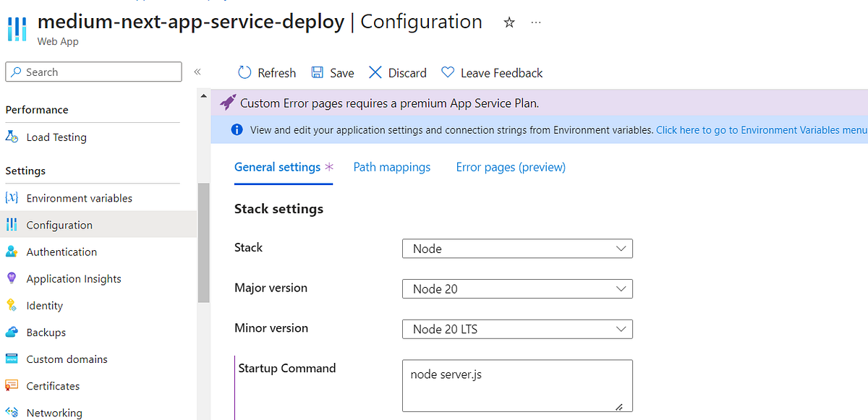Click the Authentication person icon
The height and width of the screenshot is (420, 868).
12,252
